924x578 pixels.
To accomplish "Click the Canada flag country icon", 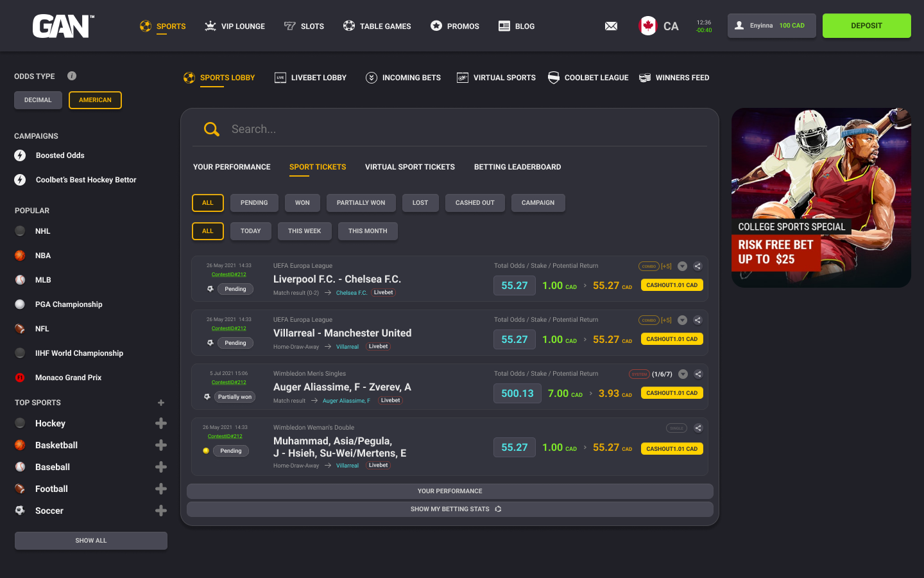I will [x=647, y=26].
